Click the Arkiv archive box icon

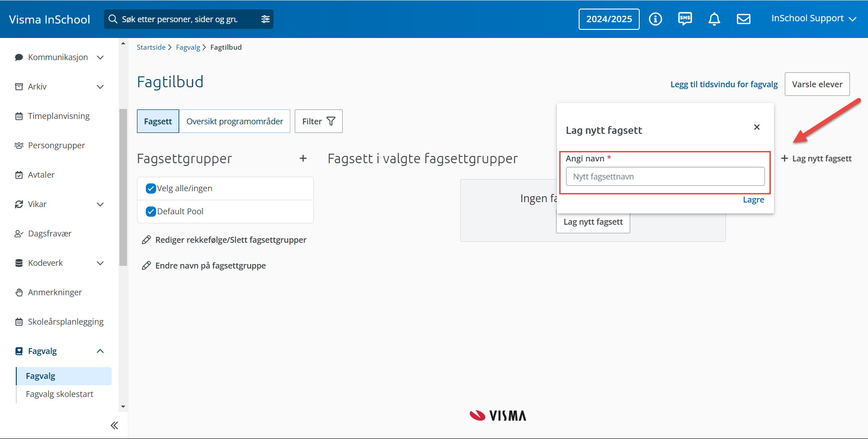click(19, 87)
